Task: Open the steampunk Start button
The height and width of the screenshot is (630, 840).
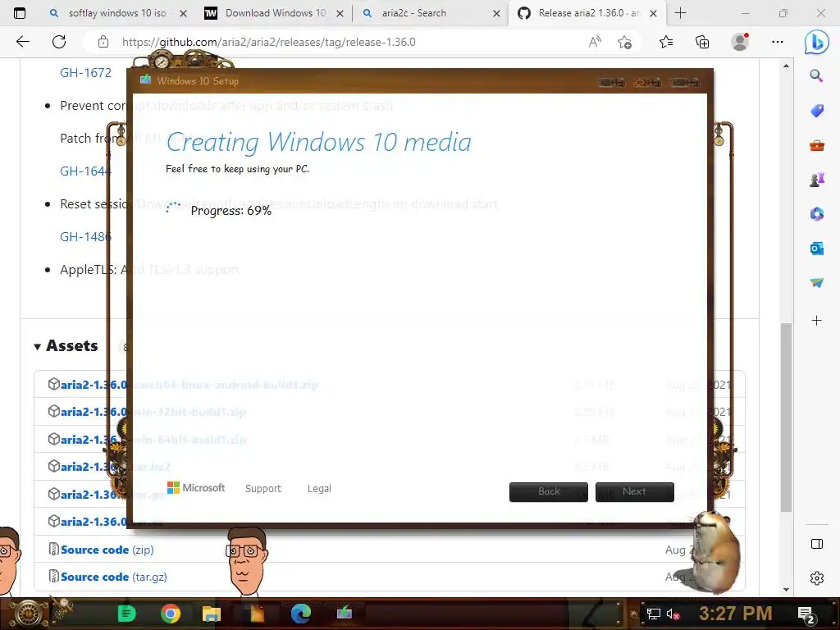Action: 28,614
